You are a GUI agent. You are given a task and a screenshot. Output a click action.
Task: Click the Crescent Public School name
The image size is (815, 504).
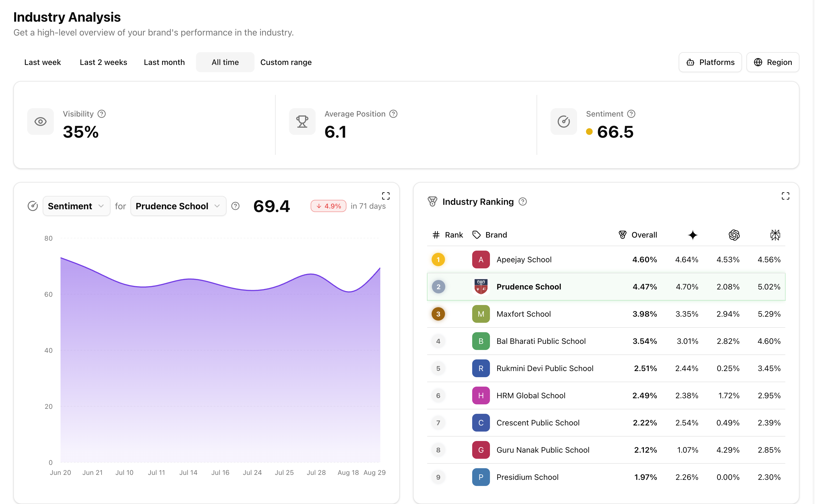click(538, 423)
